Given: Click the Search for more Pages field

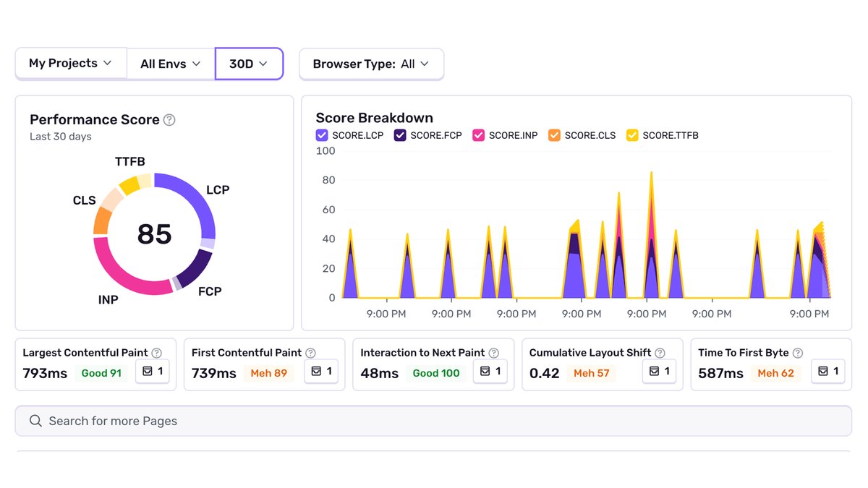Looking at the screenshot, I should (433, 421).
